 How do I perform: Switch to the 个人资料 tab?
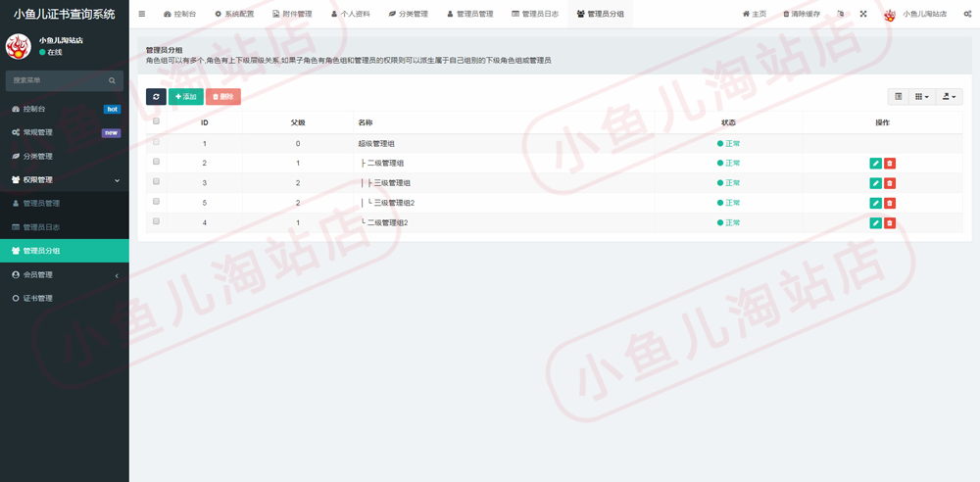tap(351, 14)
